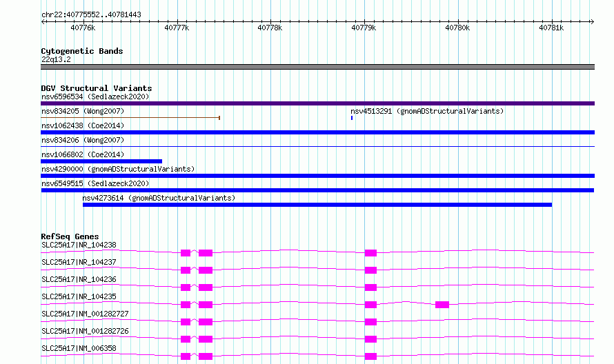Open transcript SLC25A17|NR_104235 label
Image resolution: width=614 pixels, height=364 pixels.
79,296
